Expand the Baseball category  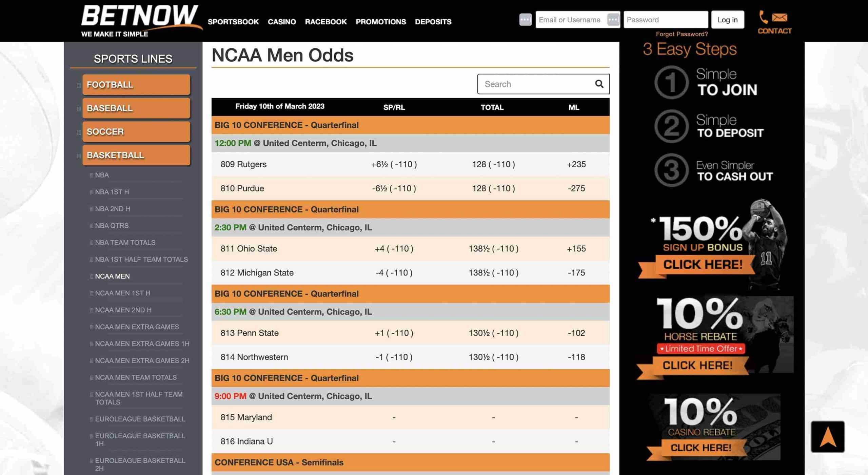pyautogui.click(x=136, y=108)
